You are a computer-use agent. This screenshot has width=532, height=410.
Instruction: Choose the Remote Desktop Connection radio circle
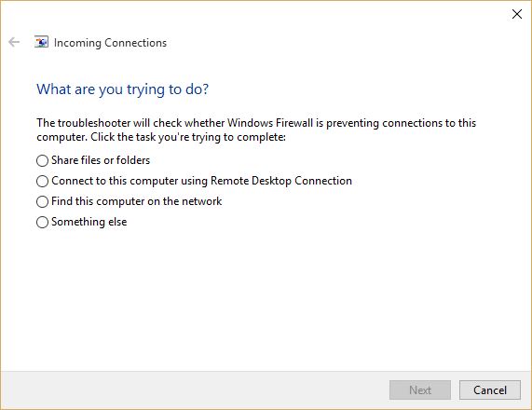pyautogui.click(x=42, y=182)
